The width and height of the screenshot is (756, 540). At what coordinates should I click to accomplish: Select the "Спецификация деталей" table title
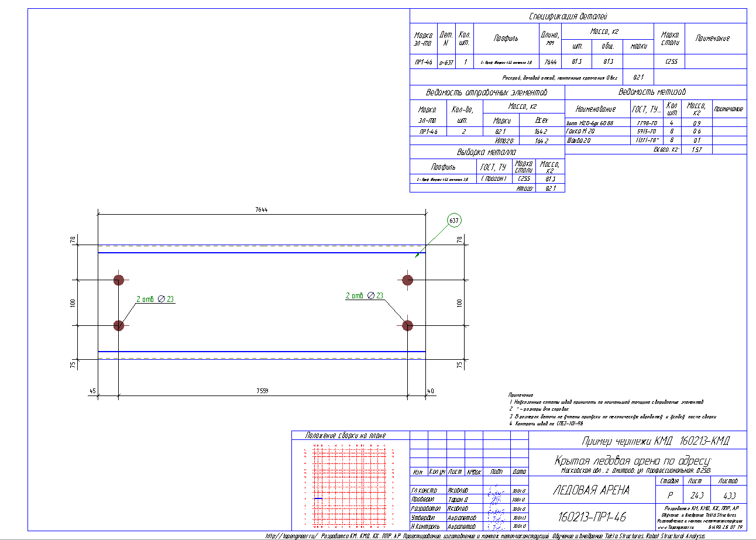(569, 16)
